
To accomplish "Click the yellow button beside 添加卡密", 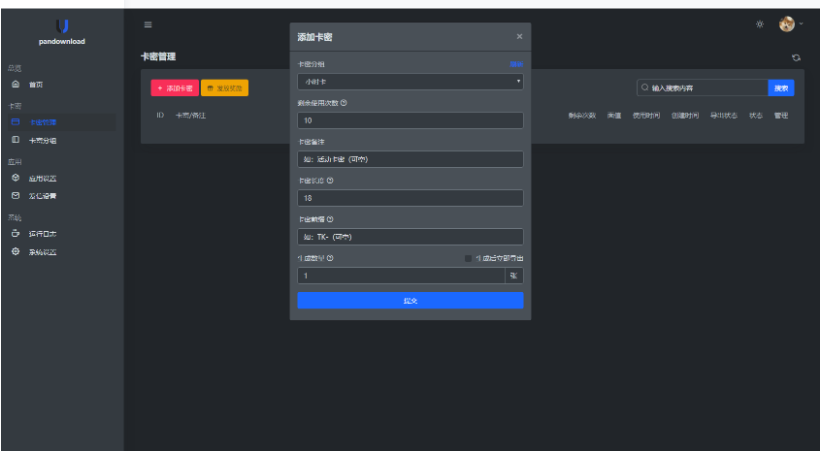I will point(224,88).
